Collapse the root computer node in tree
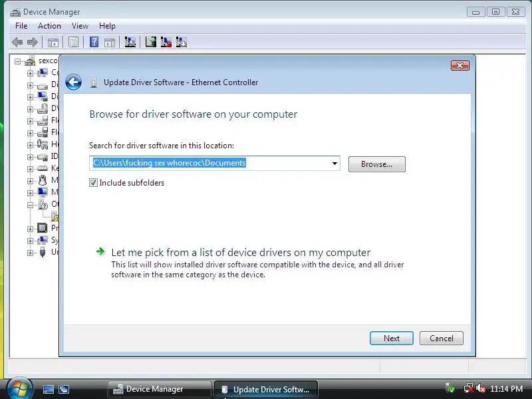Image resolution: width=532 pixels, height=399 pixels. [x=18, y=61]
